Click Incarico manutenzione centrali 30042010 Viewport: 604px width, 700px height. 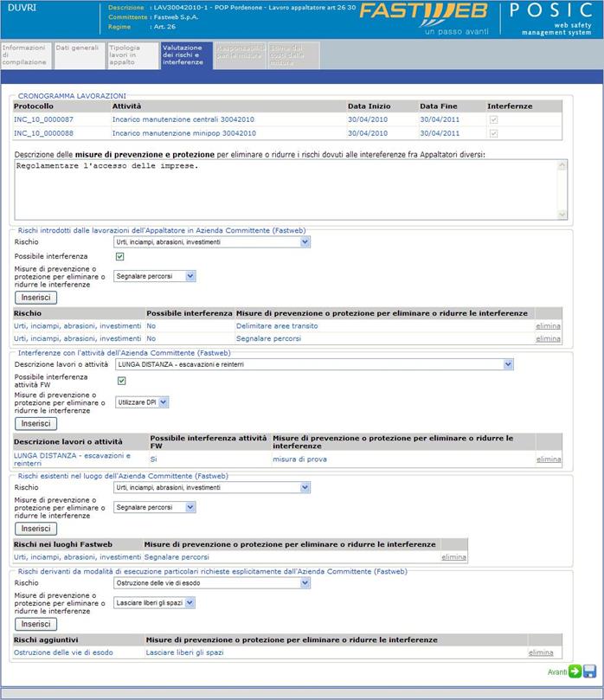[183, 119]
